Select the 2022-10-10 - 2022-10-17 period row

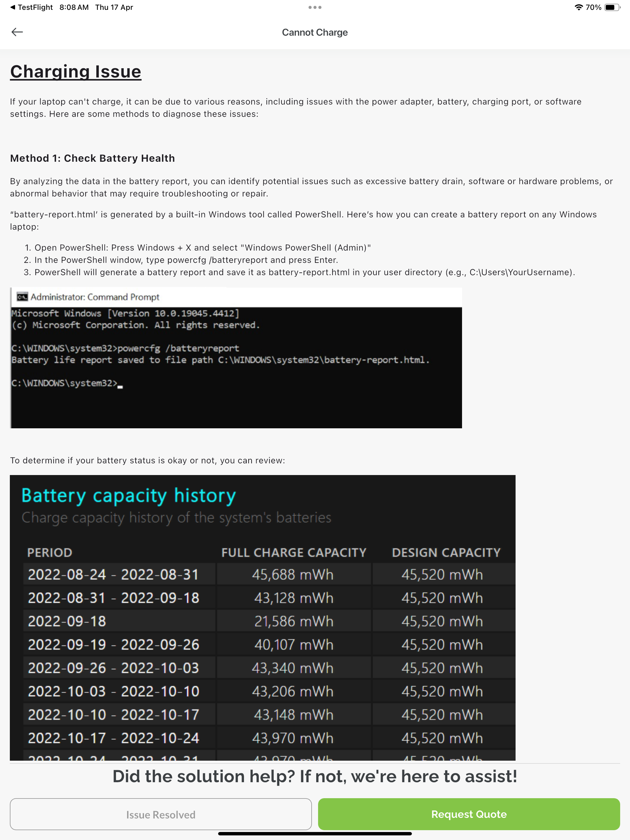(119, 715)
